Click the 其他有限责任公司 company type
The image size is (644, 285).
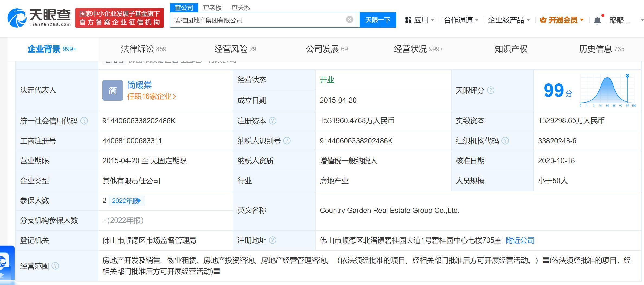click(131, 181)
